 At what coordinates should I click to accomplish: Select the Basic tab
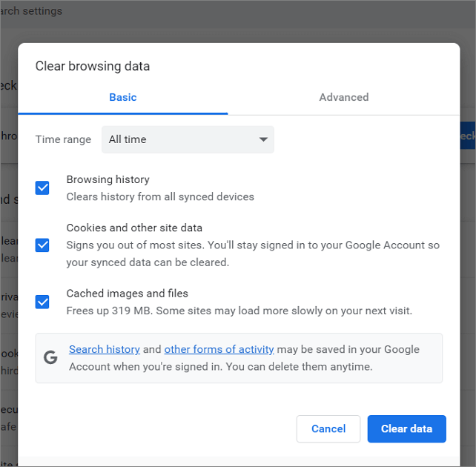pyautogui.click(x=123, y=97)
